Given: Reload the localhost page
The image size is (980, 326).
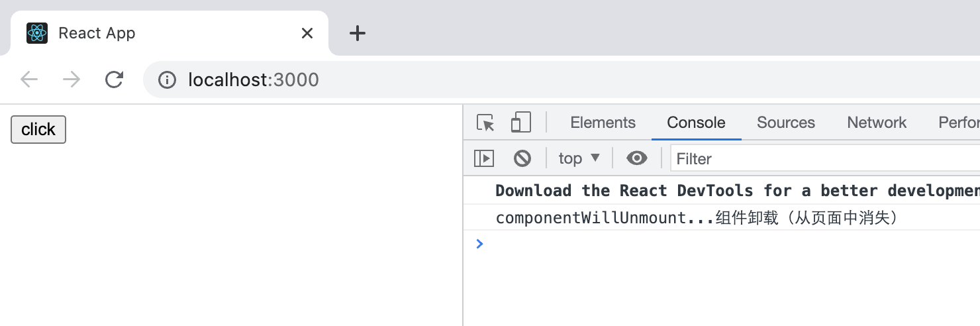Looking at the screenshot, I should (115, 80).
